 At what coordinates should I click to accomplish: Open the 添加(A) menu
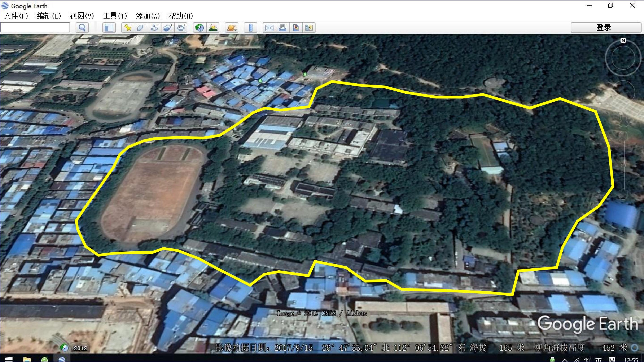[148, 16]
